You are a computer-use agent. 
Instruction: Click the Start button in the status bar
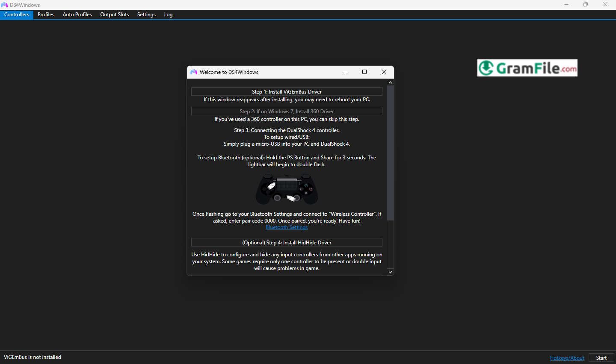601,358
